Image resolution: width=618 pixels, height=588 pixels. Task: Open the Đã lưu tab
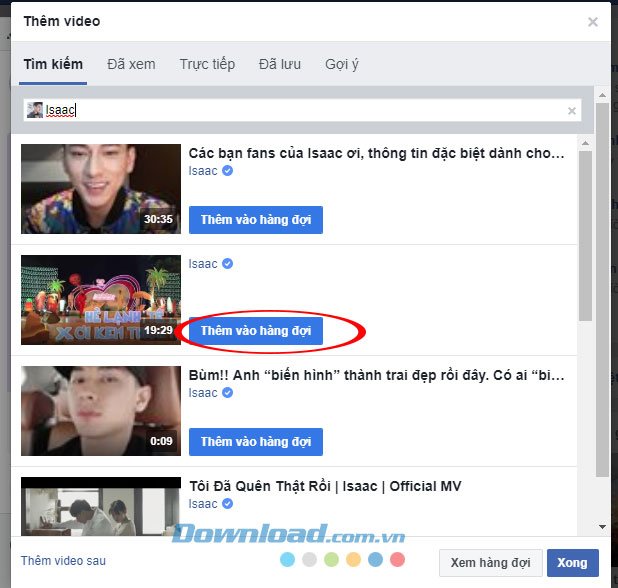[x=280, y=64]
